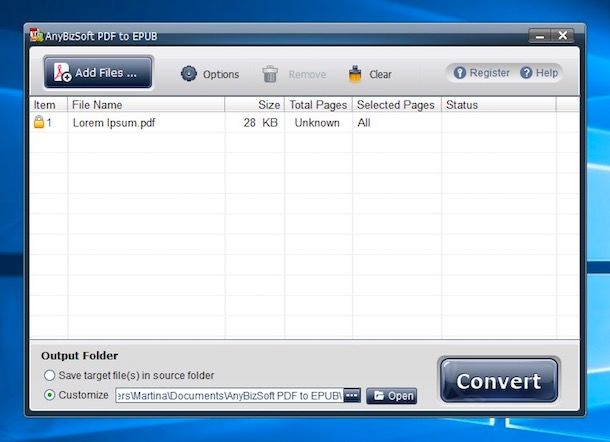Sort by the File Name column header

click(97, 104)
